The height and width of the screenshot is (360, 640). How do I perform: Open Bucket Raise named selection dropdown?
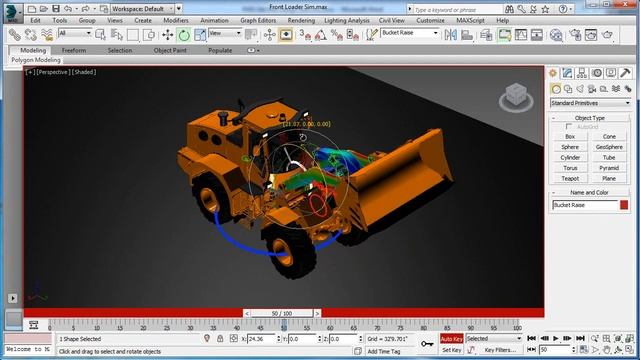(x=409, y=33)
